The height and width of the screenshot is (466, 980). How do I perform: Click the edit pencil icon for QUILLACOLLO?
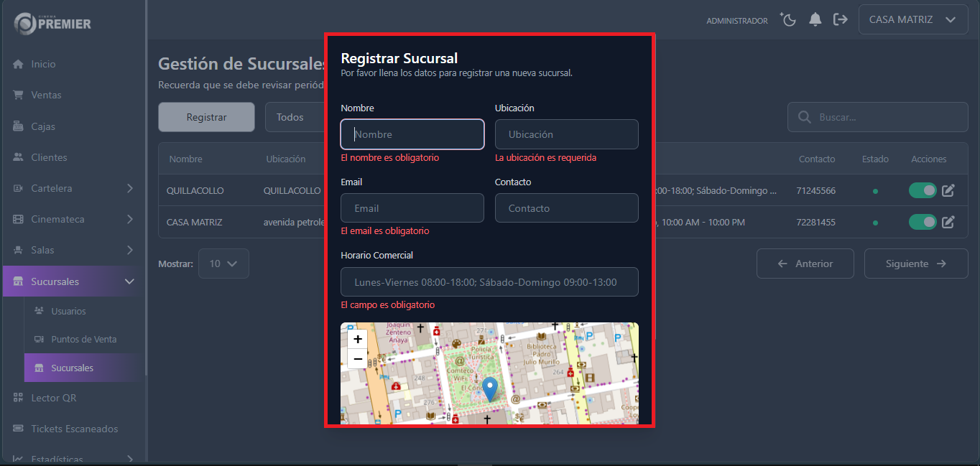948,190
